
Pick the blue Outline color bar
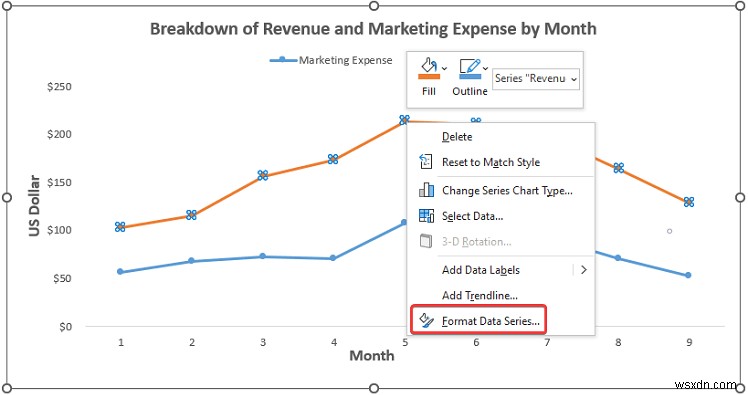coord(470,76)
